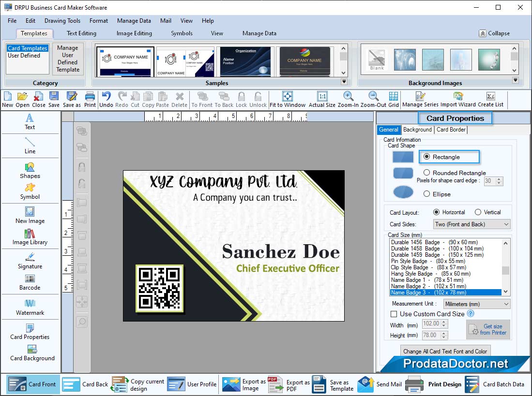Switch to Text Editing ribbon tab
This screenshot has height=396, width=532.
tap(81, 33)
